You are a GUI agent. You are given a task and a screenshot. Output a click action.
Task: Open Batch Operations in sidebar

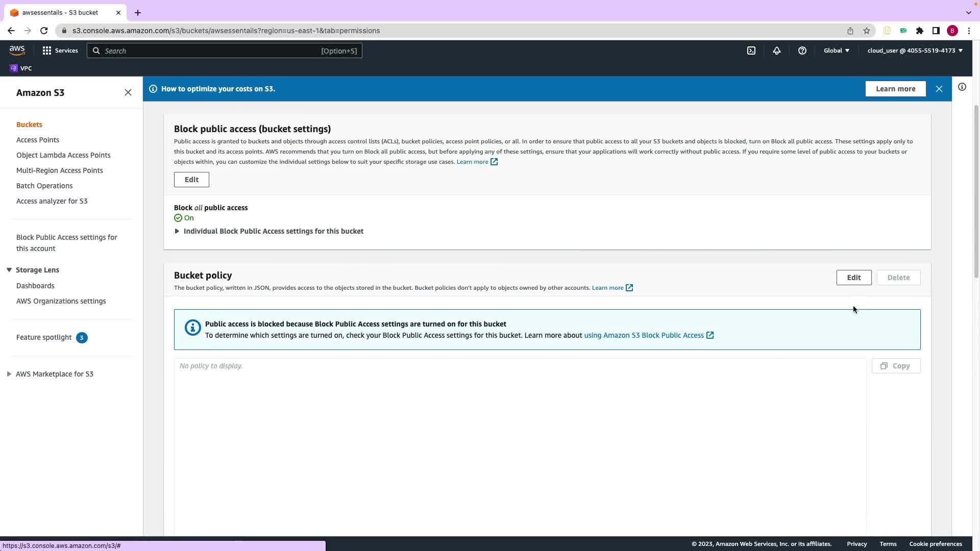44,186
